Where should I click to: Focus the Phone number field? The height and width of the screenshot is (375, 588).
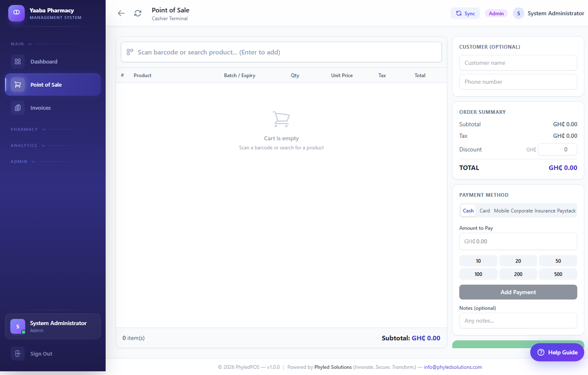click(518, 82)
